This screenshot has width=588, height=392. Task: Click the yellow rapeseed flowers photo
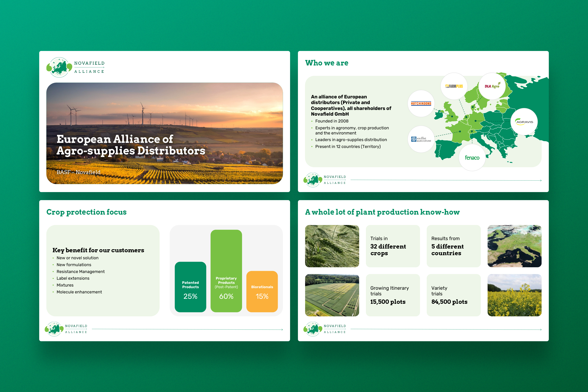click(514, 295)
